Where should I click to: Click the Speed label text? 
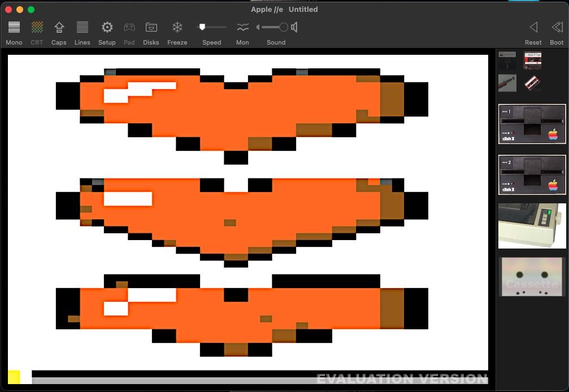tap(211, 42)
